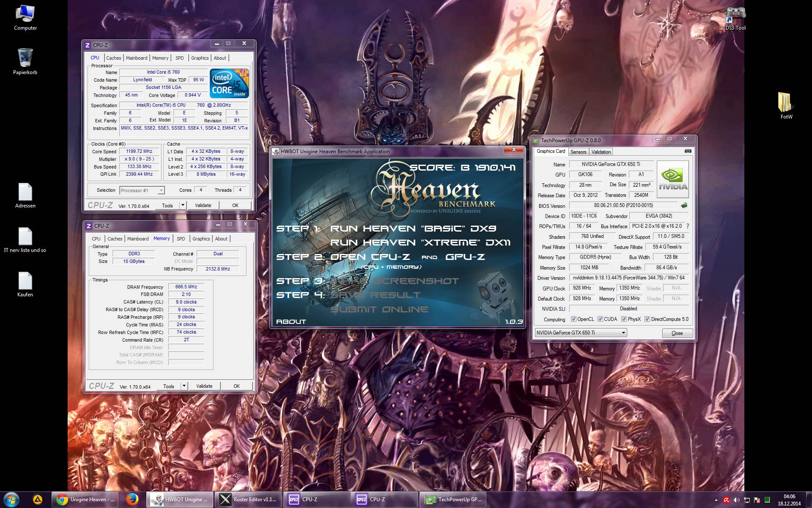Open the Adressen text file icon
Image resolution: width=812 pixels, height=508 pixels.
tap(25, 196)
